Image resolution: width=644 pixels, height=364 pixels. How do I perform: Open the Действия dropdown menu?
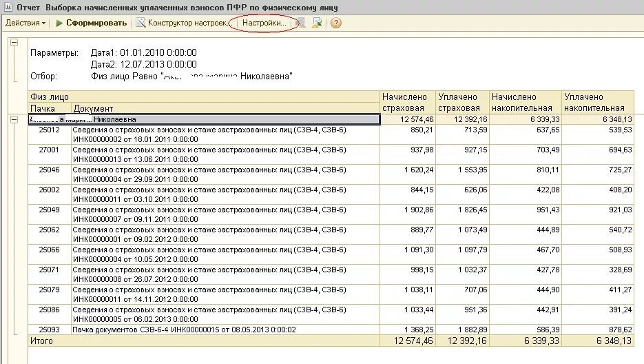click(x=25, y=23)
